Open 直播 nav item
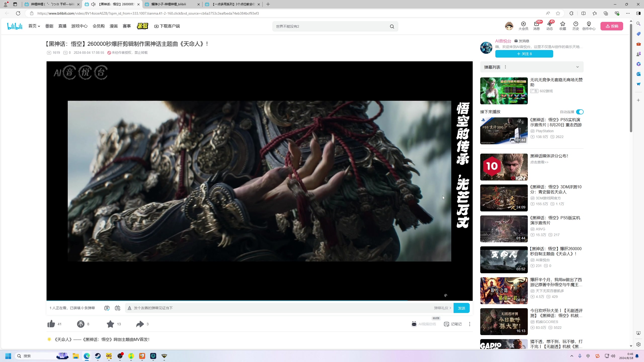 (x=62, y=26)
